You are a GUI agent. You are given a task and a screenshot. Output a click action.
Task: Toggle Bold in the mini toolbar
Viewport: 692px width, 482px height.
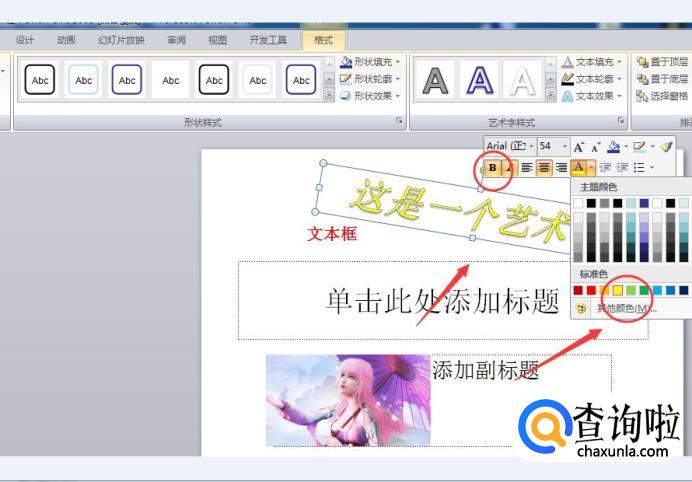(493, 167)
